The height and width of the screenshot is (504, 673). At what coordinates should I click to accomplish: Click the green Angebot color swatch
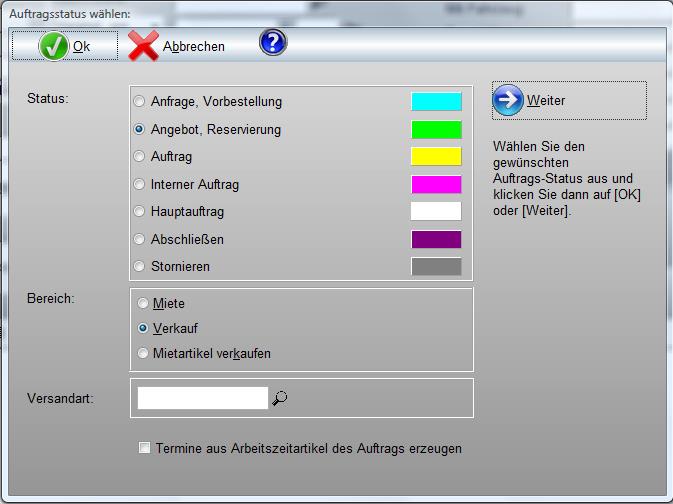pyautogui.click(x=436, y=129)
